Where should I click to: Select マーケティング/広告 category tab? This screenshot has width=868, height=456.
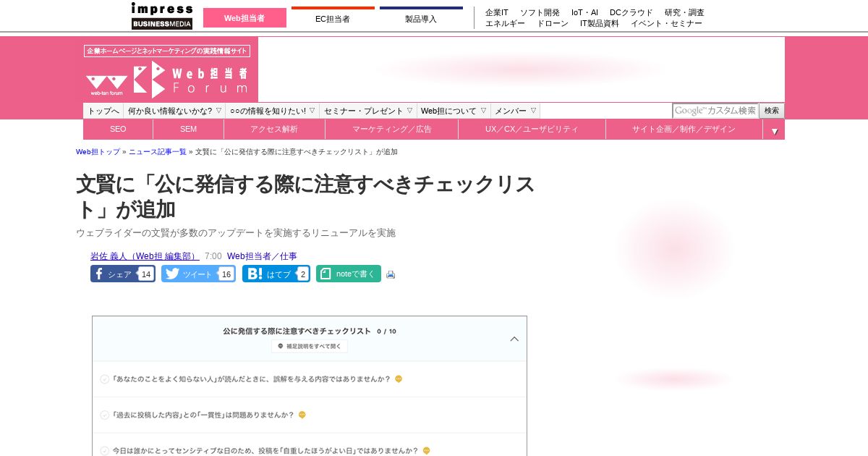pos(392,130)
